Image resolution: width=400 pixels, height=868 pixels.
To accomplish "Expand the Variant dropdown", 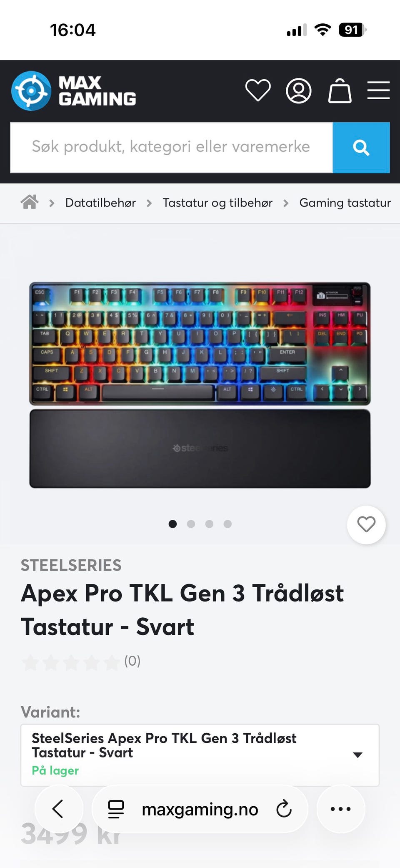I will point(200,755).
